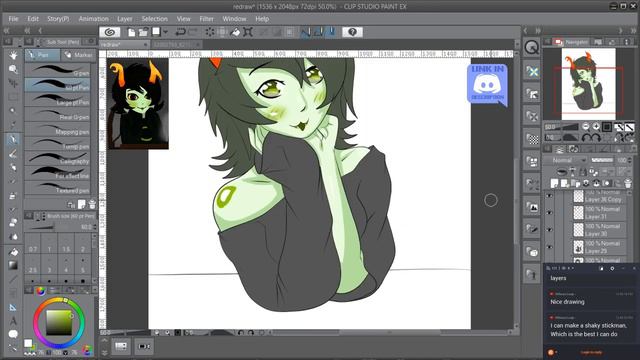Delete layer trash icon in Layer panel
Image resolution: width=640 pixels, height=360 pixels.
(628, 183)
